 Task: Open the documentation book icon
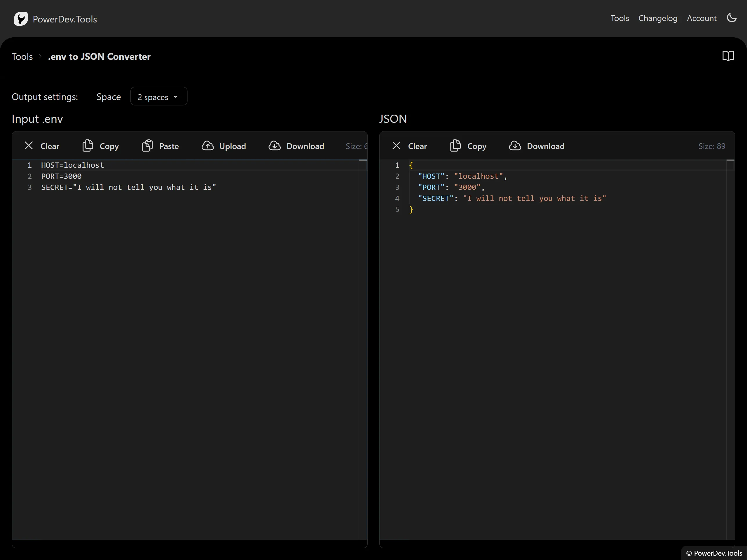(x=728, y=56)
